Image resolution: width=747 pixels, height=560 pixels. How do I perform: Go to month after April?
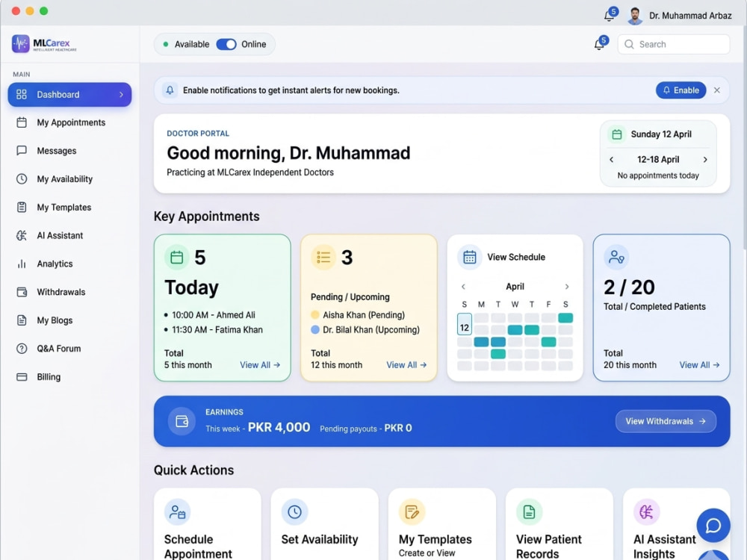click(x=566, y=287)
